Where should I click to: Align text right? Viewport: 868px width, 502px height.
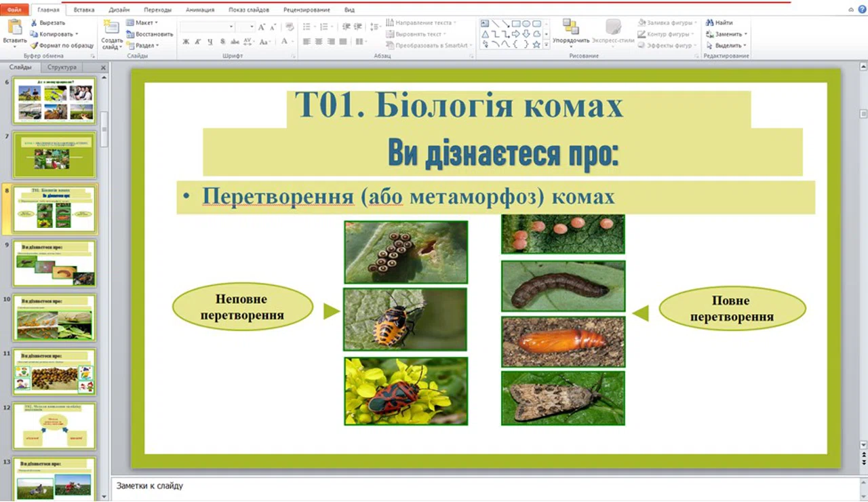click(331, 41)
